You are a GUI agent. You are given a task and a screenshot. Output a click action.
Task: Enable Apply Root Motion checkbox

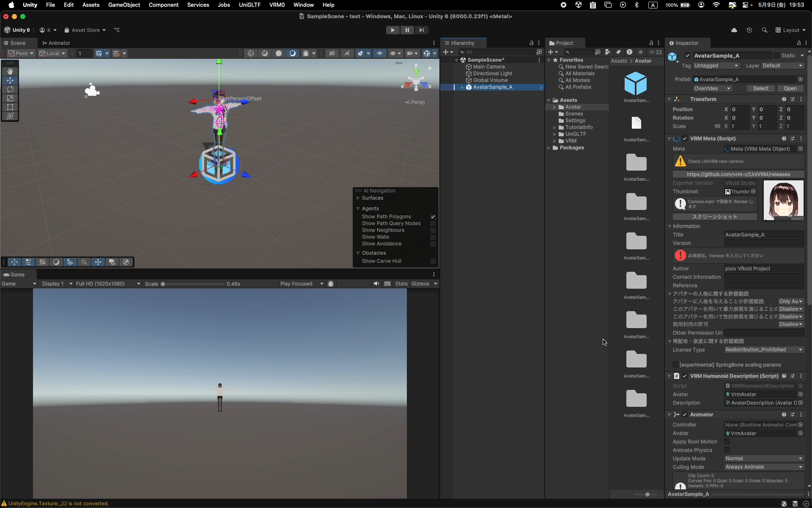pyautogui.click(x=727, y=442)
